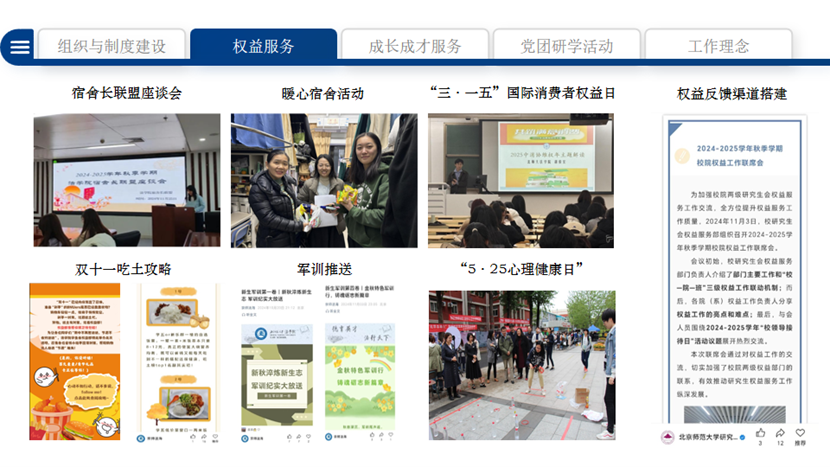This screenshot has height=467, width=830.
Task: Open the hamburger menu icon
Action: coord(20,46)
